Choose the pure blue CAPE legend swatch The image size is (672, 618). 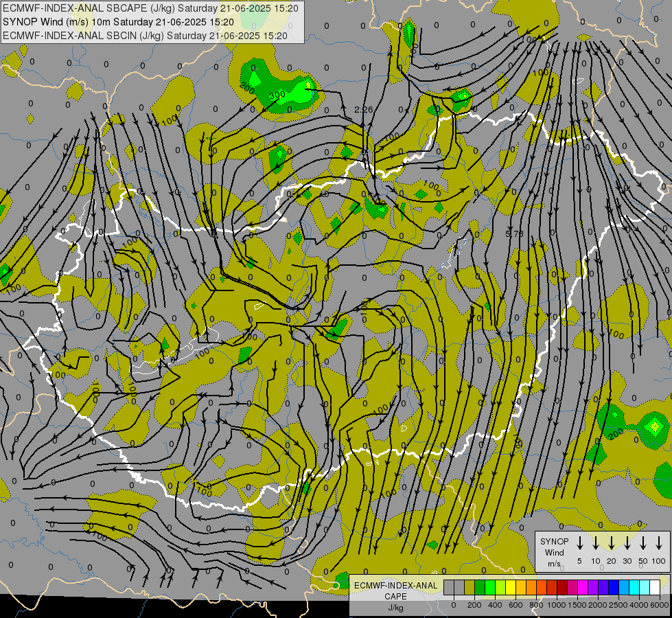614,587
